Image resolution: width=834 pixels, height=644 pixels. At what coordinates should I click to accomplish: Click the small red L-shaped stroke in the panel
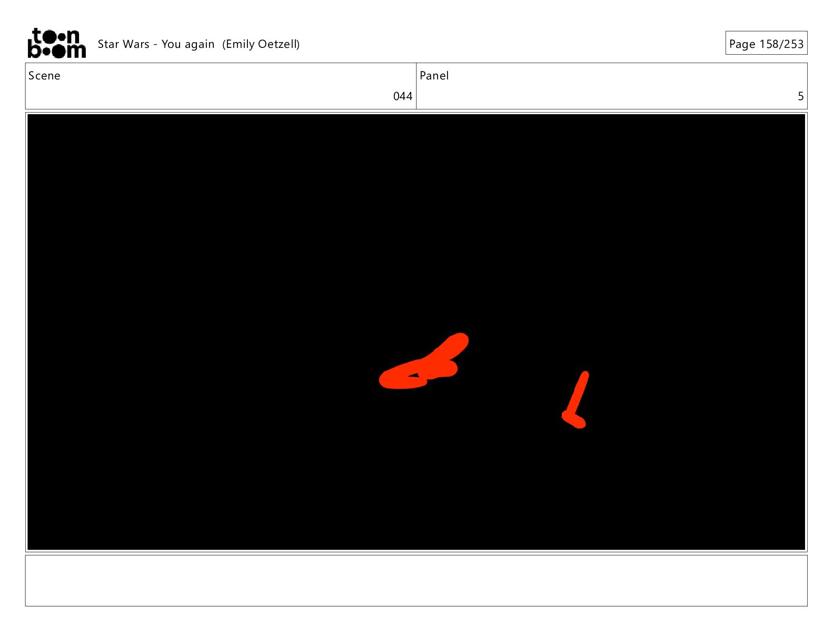pyautogui.click(x=575, y=400)
